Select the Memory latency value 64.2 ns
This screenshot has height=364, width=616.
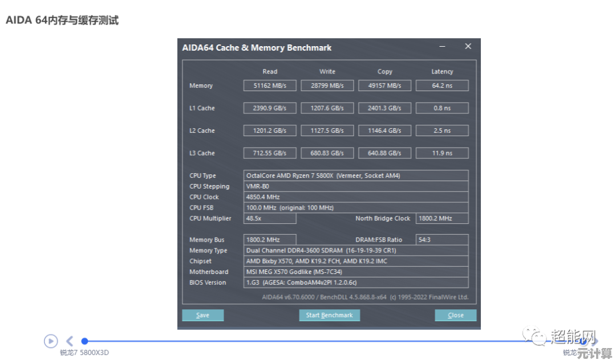click(x=442, y=85)
